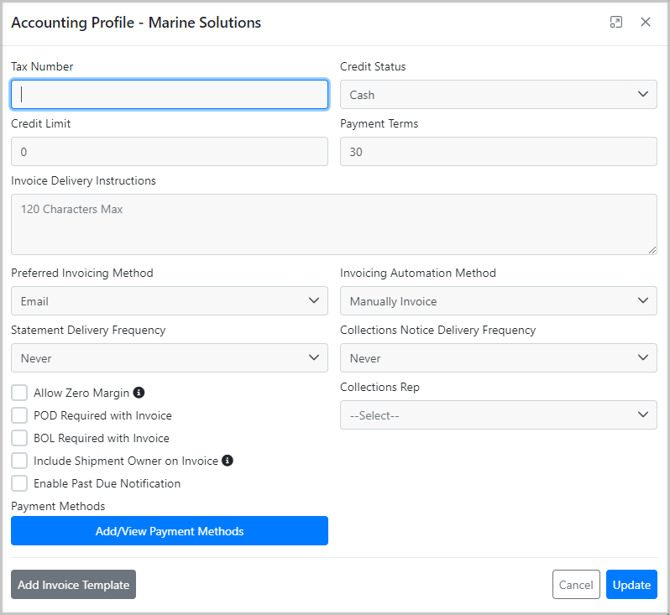Open Statement Delivery Frequency dropdown

tap(169, 358)
